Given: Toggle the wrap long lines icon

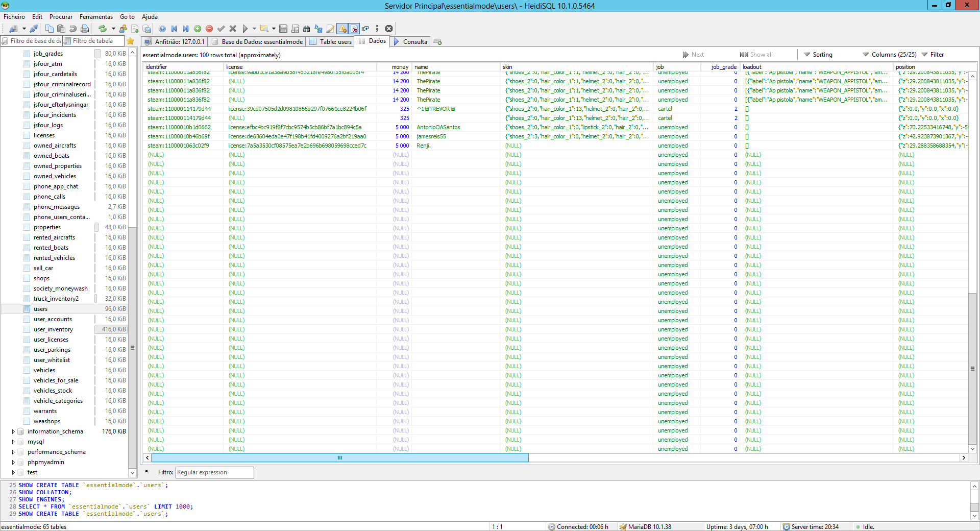Looking at the screenshot, I should pos(365,29).
